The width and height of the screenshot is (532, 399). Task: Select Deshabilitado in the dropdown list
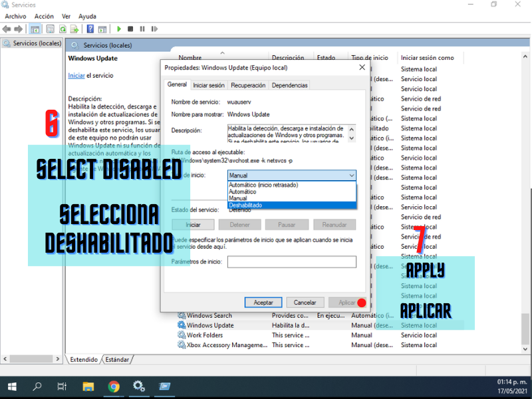point(292,205)
